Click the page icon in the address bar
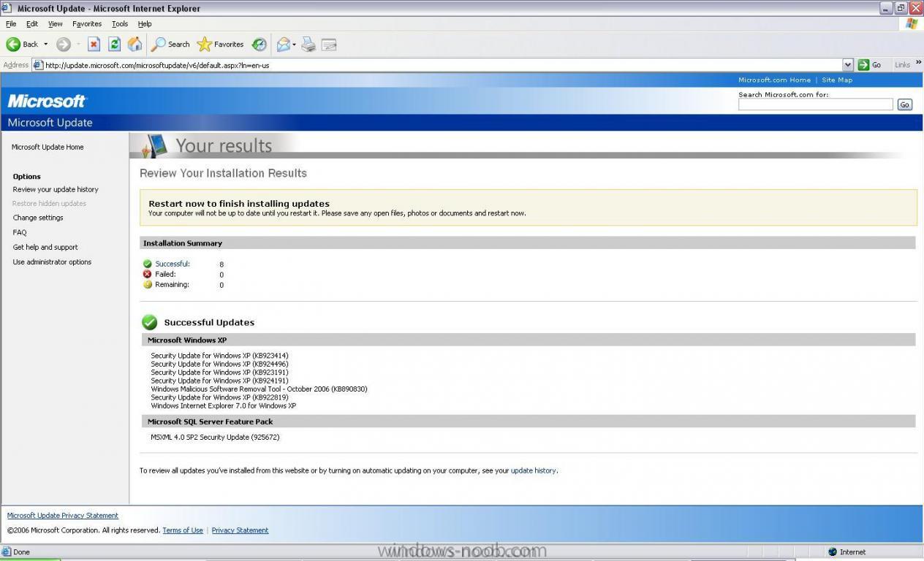This screenshot has width=924, height=561. tap(37, 65)
